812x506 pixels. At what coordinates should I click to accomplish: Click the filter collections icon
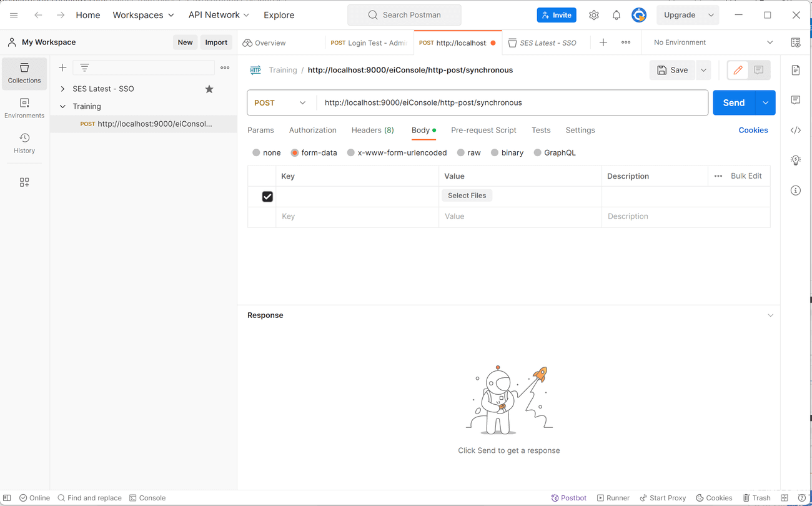[84, 67]
